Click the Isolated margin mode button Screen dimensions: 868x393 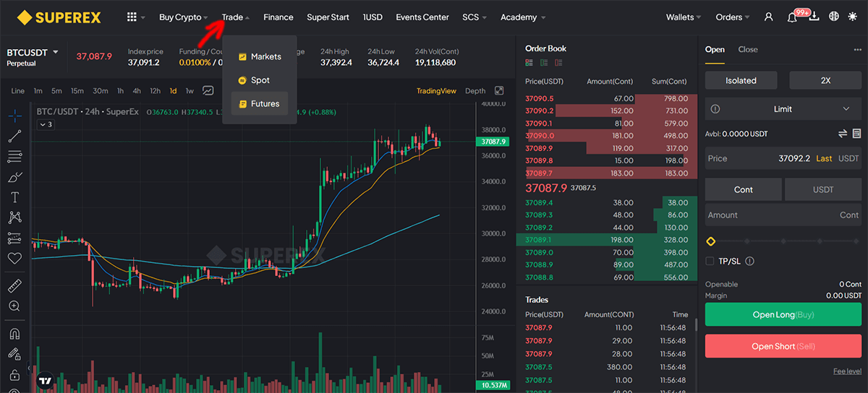741,81
